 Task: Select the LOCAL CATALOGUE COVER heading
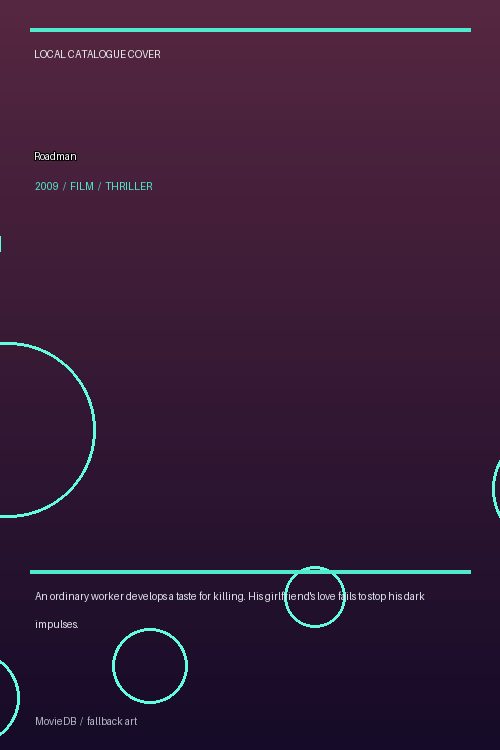pos(98,55)
